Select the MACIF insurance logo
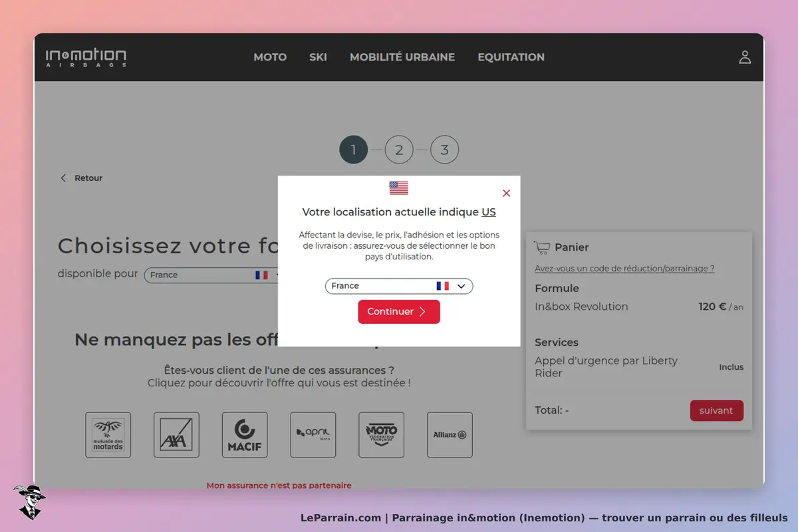 coord(245,435)
